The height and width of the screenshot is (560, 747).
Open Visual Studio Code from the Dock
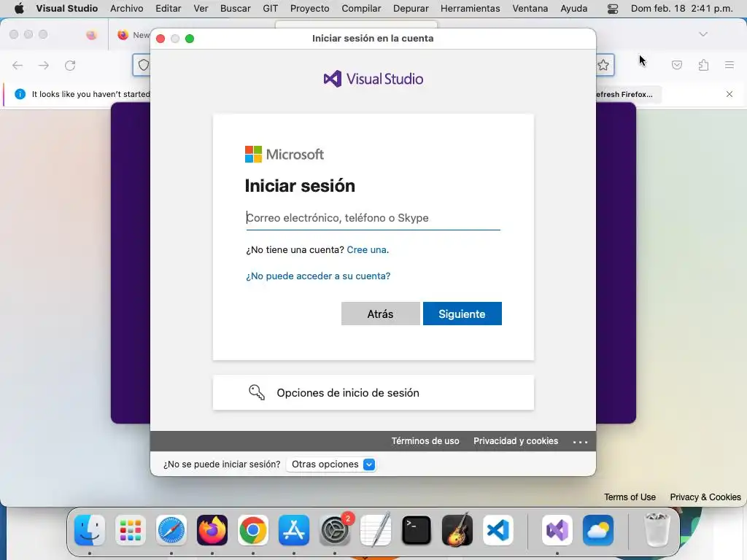[x=498, y=530]
